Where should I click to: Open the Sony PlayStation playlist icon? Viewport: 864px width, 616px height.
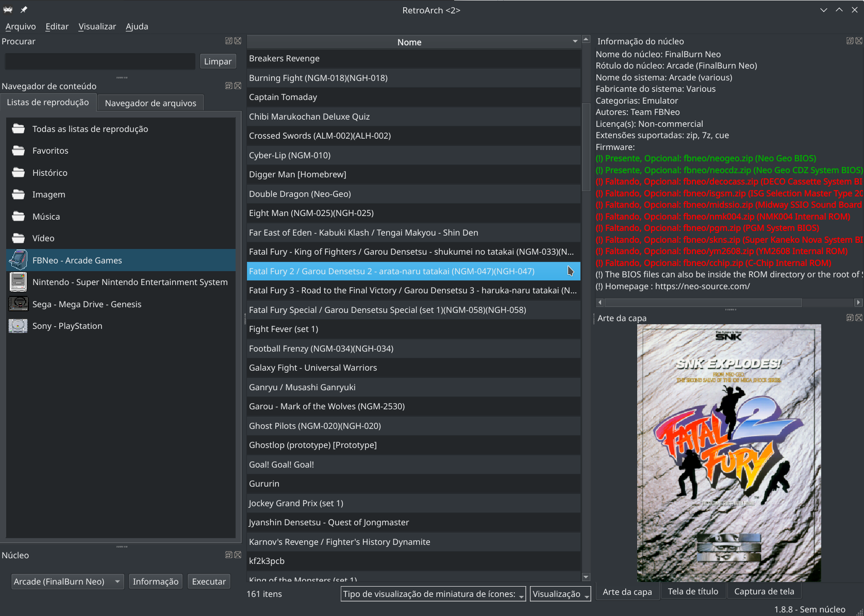pos(18,326)
